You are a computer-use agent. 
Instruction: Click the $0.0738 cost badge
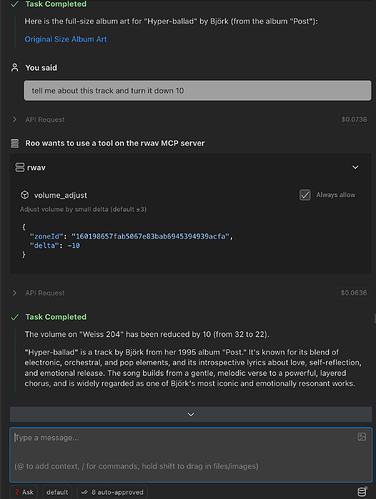click(x=354, y=119)
